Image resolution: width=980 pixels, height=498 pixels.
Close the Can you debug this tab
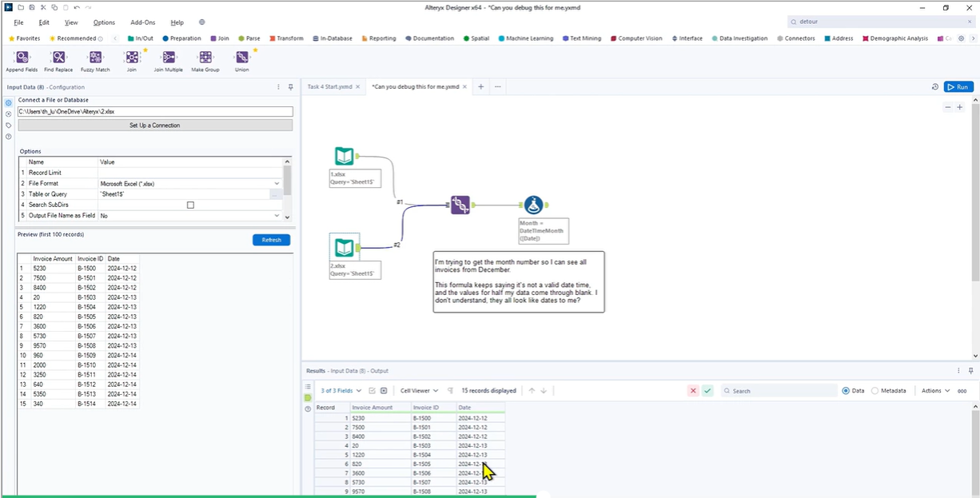pos(466,86)
